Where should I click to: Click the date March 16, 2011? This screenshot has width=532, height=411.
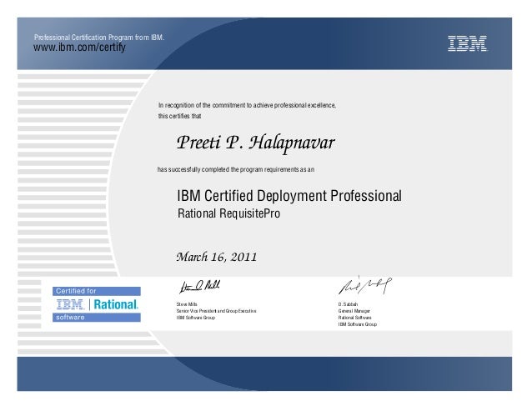217,257
